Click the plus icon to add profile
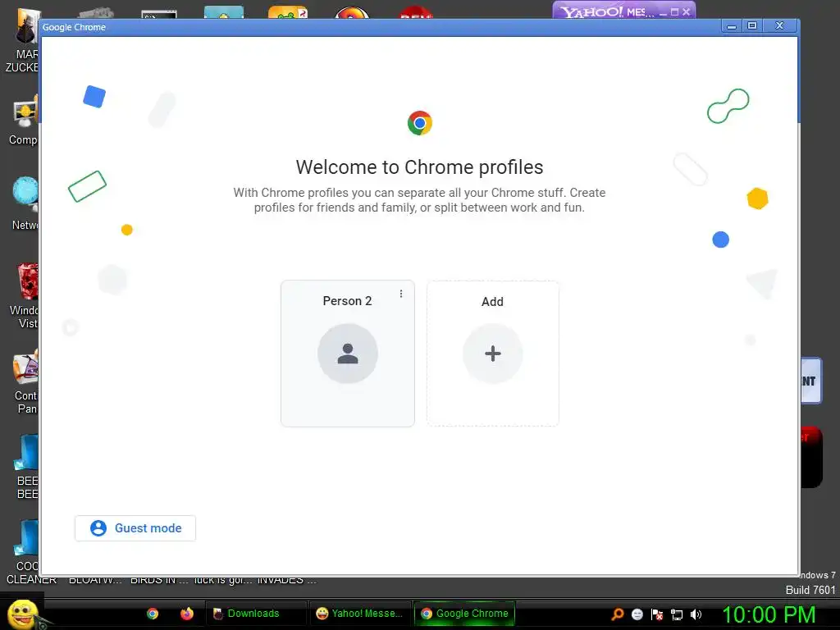Image resolution: width=840 pixels, height=630 pixels. pos(492,354)
